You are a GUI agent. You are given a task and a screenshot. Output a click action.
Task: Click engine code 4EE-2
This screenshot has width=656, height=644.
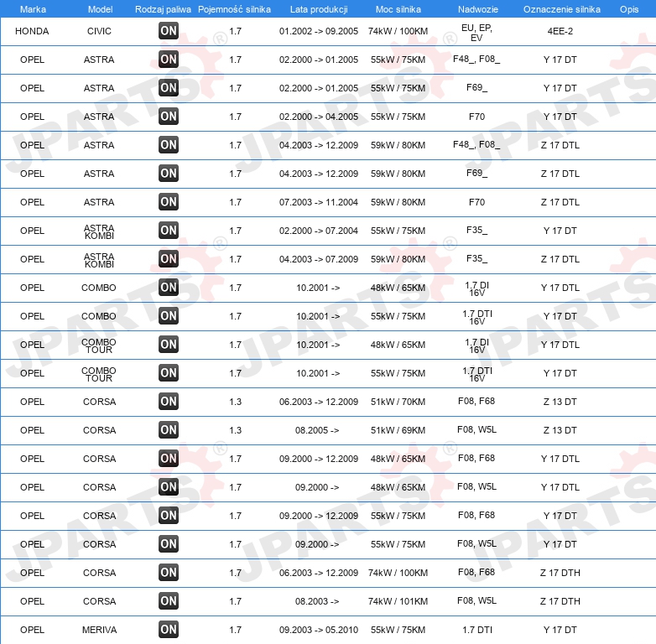[x=560, y=31]
